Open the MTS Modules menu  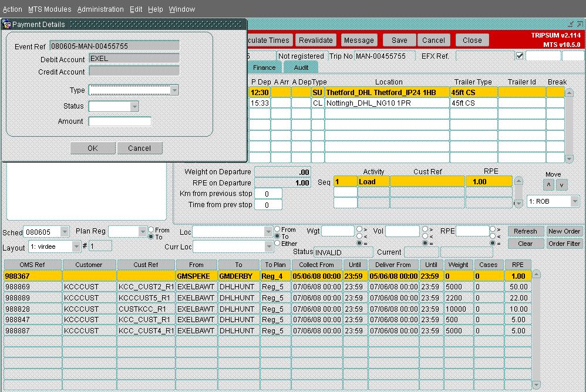click(x=50, y=9)
